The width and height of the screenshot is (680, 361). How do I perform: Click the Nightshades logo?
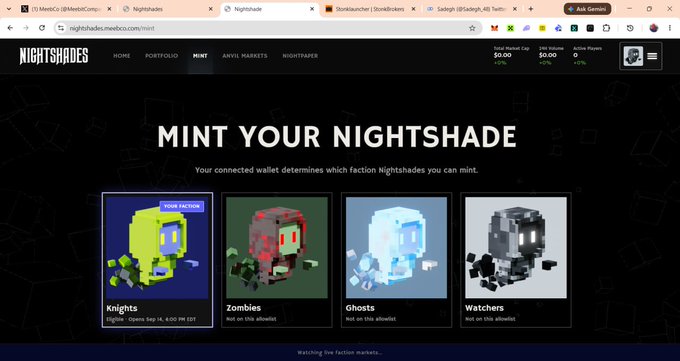point(54,56)
